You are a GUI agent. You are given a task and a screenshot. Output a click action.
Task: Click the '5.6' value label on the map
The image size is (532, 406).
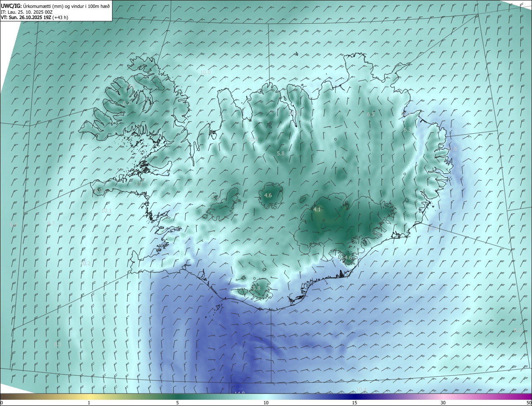click(x=216, y=198)
